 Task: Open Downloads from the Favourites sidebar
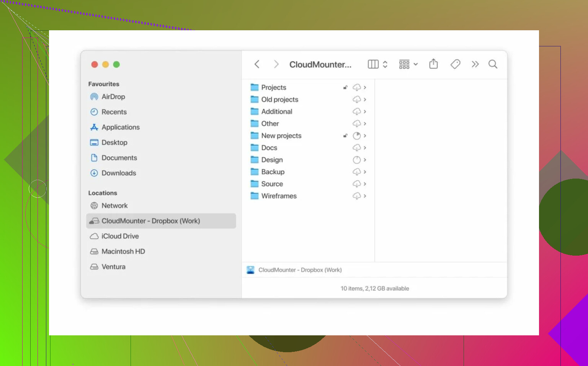pyautogui.click(x=118, y=173)
